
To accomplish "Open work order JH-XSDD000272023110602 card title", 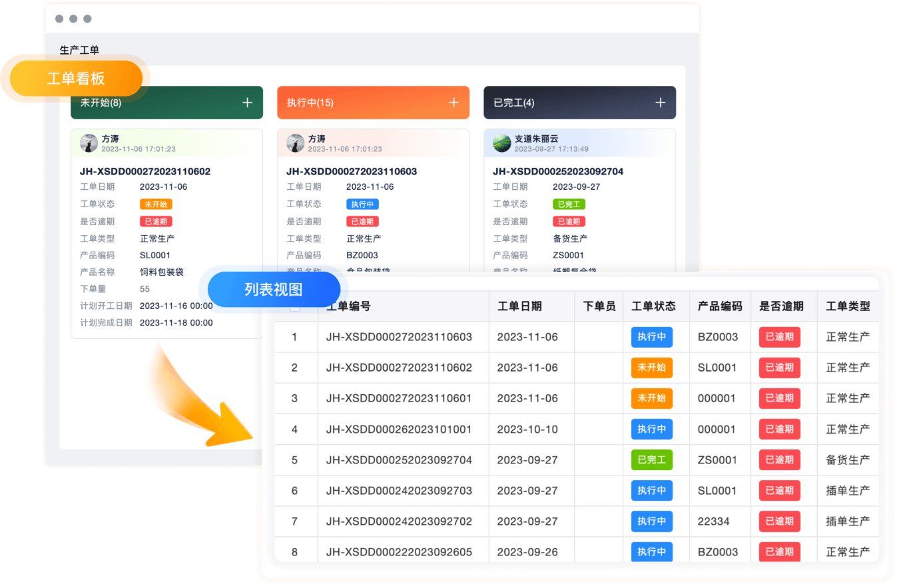I will pyautogui.click(x=145, y=171).
